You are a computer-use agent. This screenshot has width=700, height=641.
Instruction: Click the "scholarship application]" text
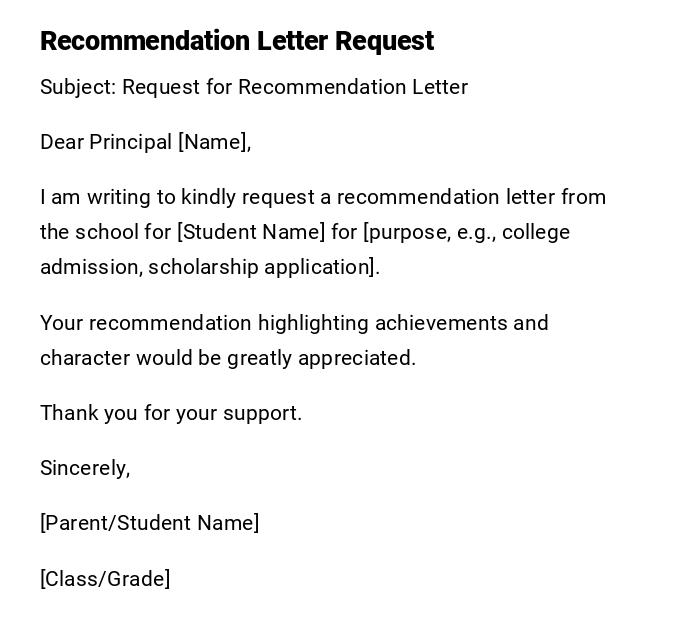263,267
